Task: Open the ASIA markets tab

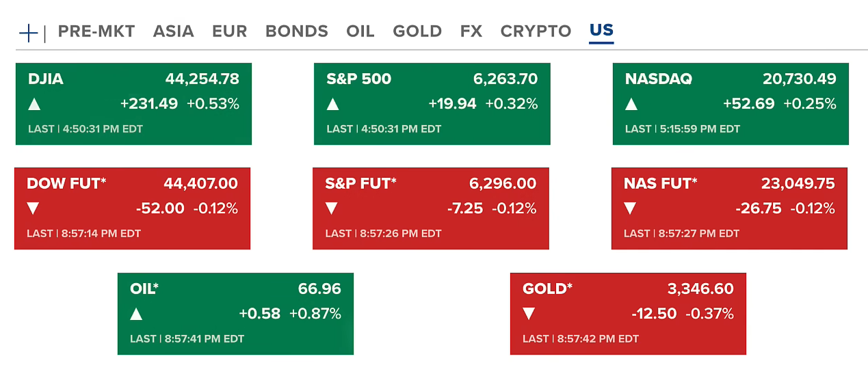Action: [174, 31]
